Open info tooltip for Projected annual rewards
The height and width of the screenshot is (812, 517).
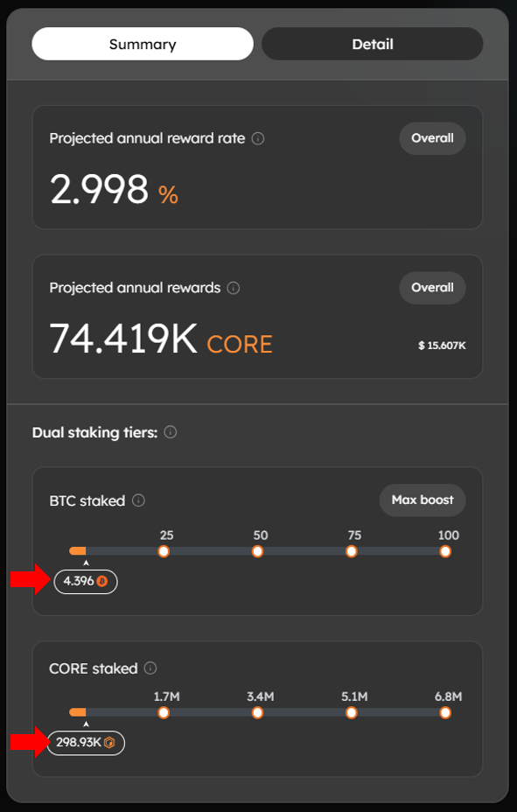(x=233, y=287)
